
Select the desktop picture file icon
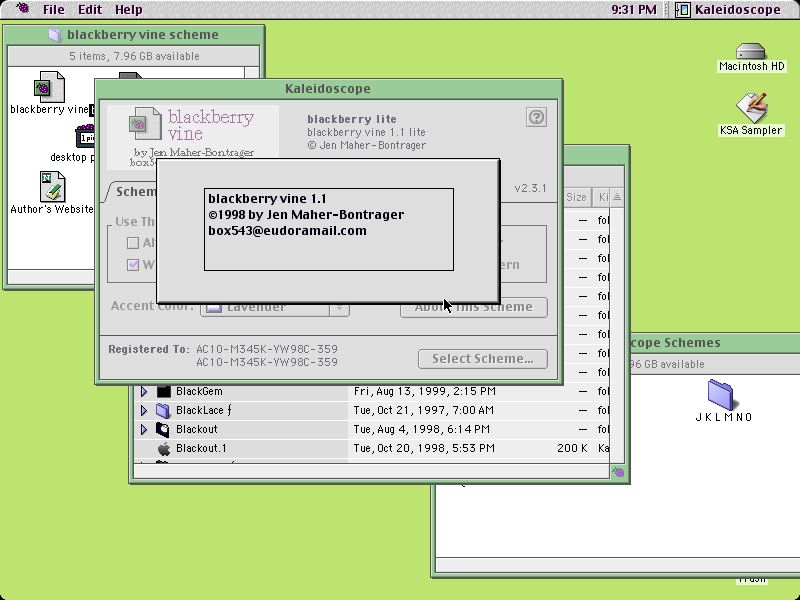tap(86, 137)
